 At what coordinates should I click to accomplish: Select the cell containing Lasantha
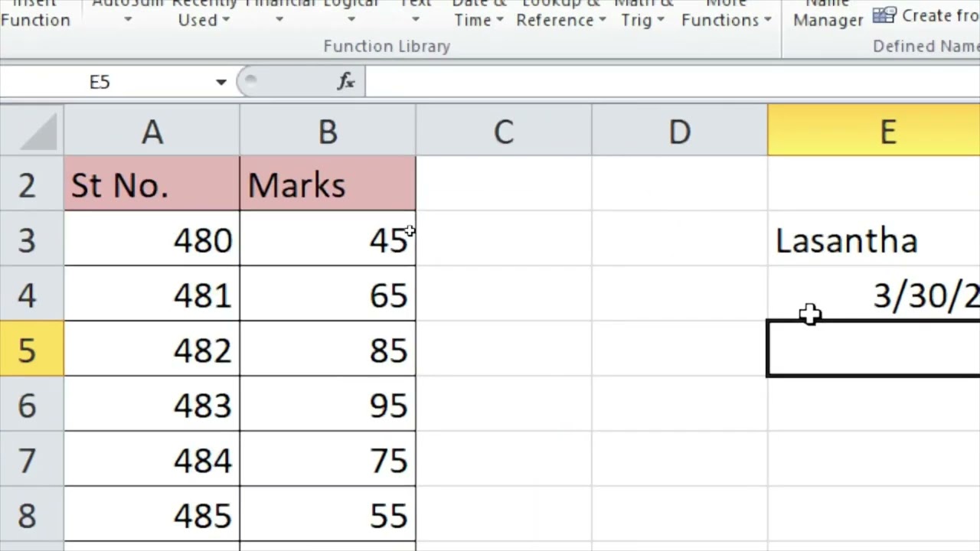pyautogui.click(x=874, y=239)
